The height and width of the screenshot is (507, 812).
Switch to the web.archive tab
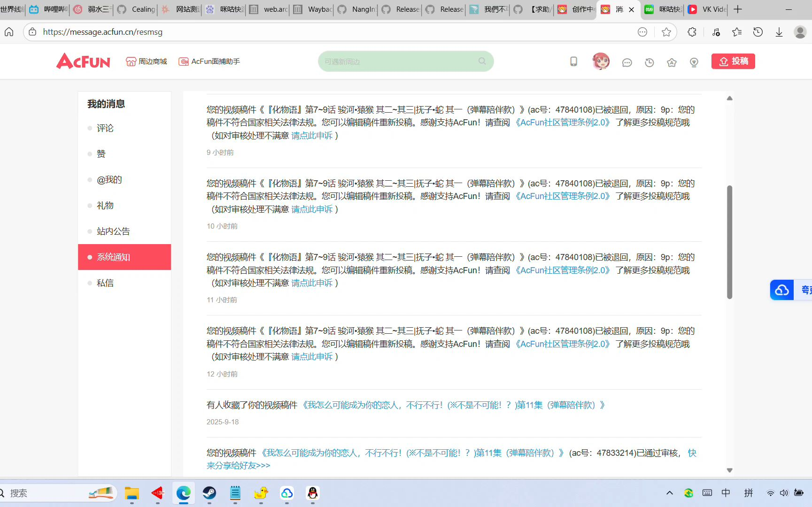click(x=269, y=9)
